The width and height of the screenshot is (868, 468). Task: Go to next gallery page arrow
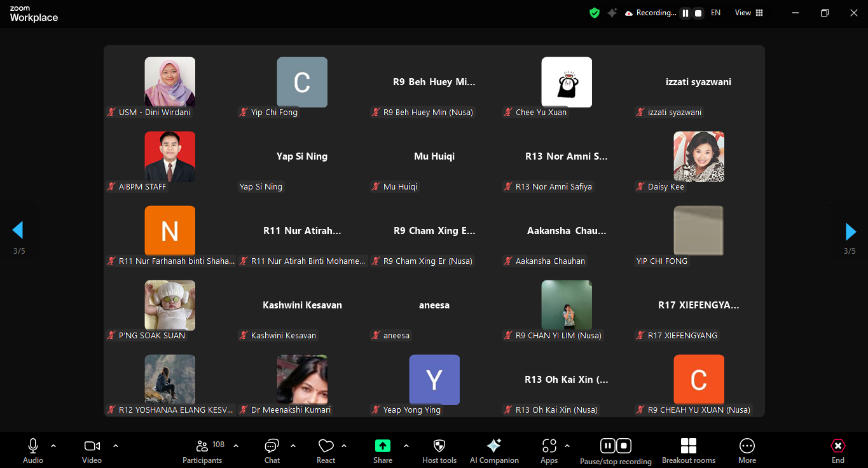pos(850,231)
